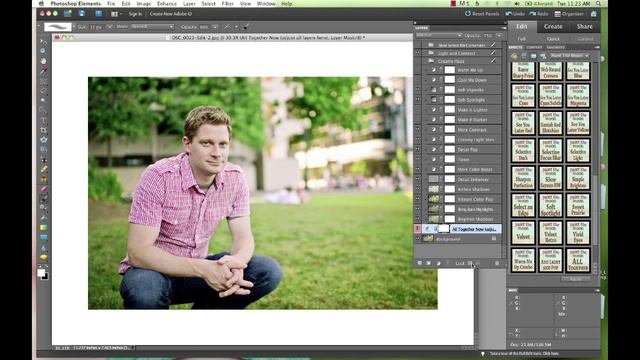The height and width of the screenshot is (360, 640).
Task: Hide the Richen Shadows layer
Action: (418, 189)
